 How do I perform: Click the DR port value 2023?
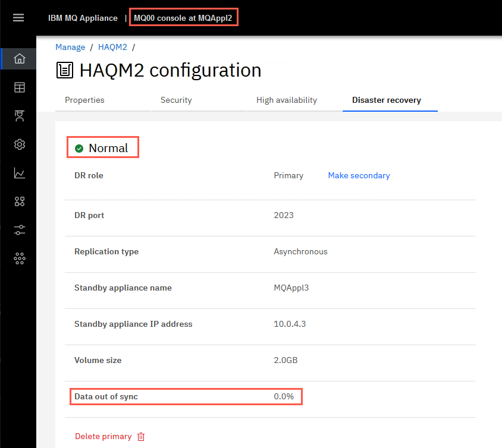[284, 215]
